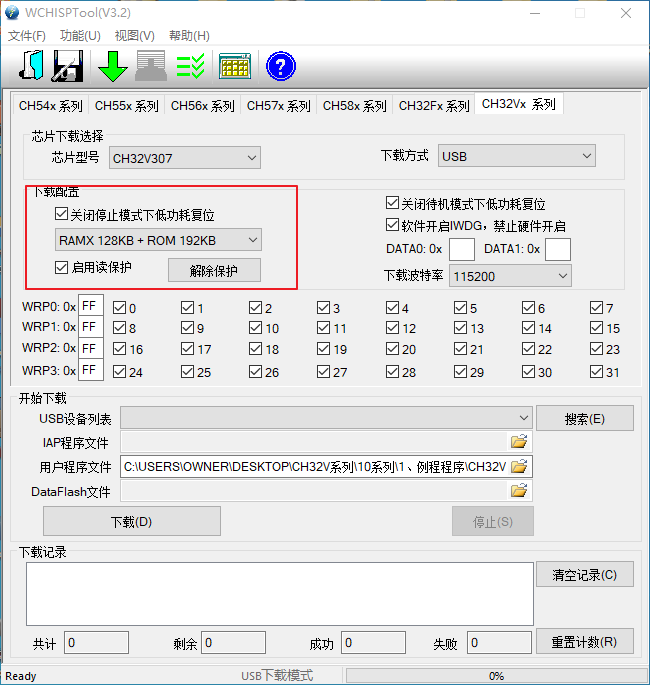The image size is (650, 685).
Task: Click the 剩余 count field
Action: coord(233,642)
